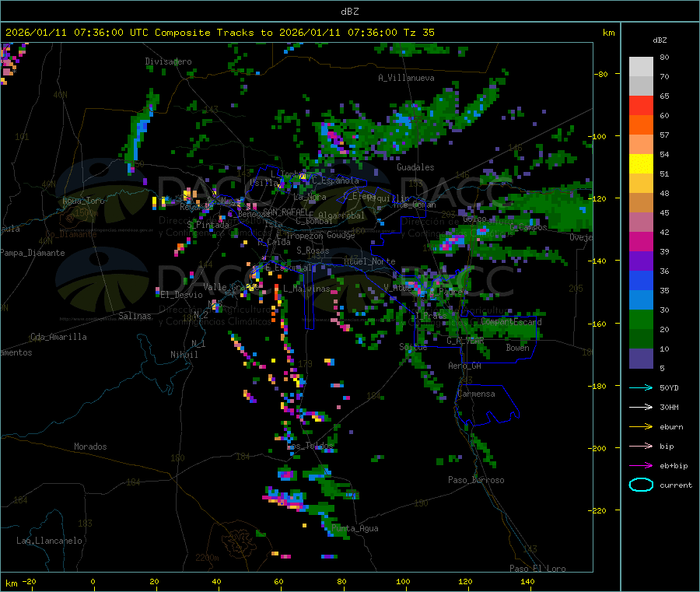Click the Goudge map label
This screenshot has height=592, width=700.
(341, 235)
